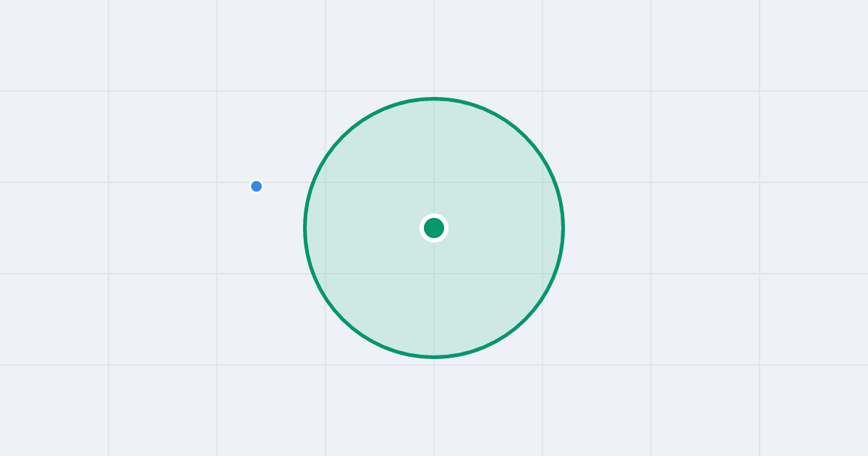Click the topmost point of the green circle outline

[x=434, y=98]
